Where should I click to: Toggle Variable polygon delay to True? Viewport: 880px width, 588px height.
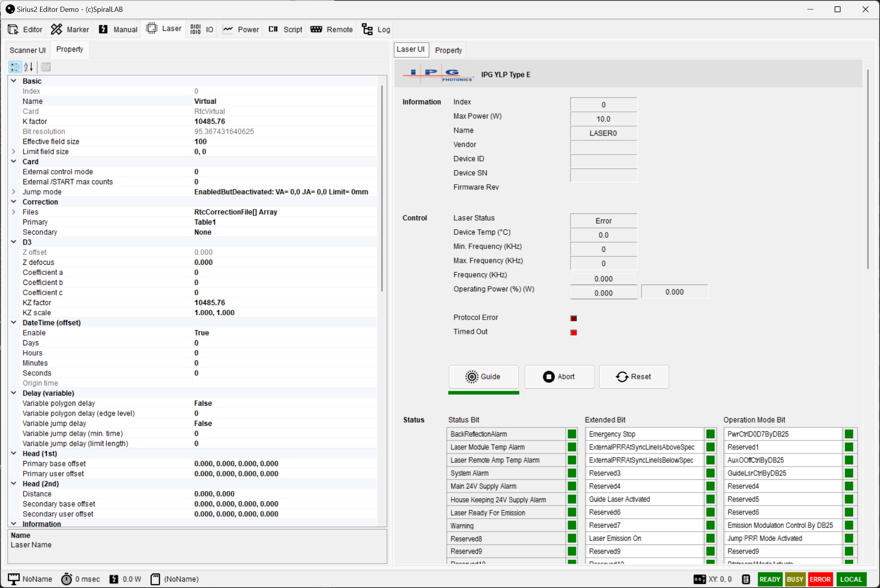[x=203, y=403]
